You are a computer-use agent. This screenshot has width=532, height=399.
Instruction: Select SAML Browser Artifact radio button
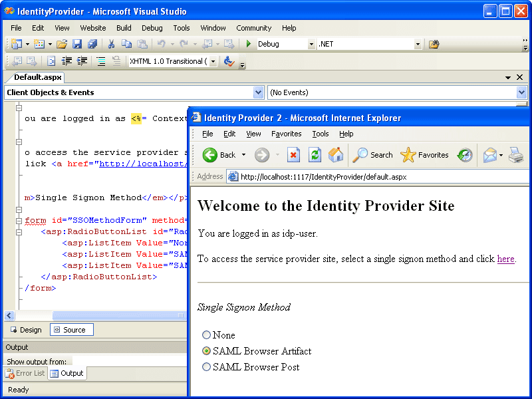point(206,351)
